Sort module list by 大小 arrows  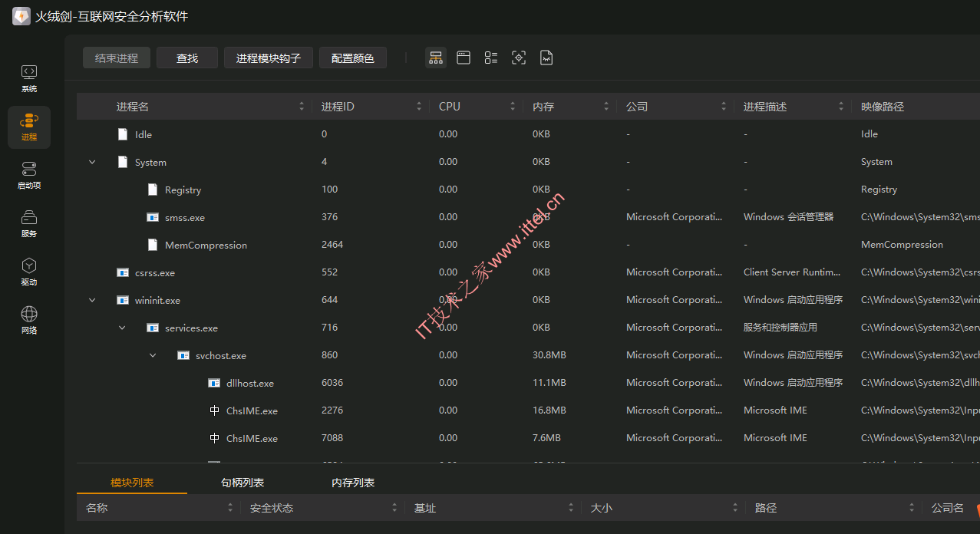[x=735, y=508]
